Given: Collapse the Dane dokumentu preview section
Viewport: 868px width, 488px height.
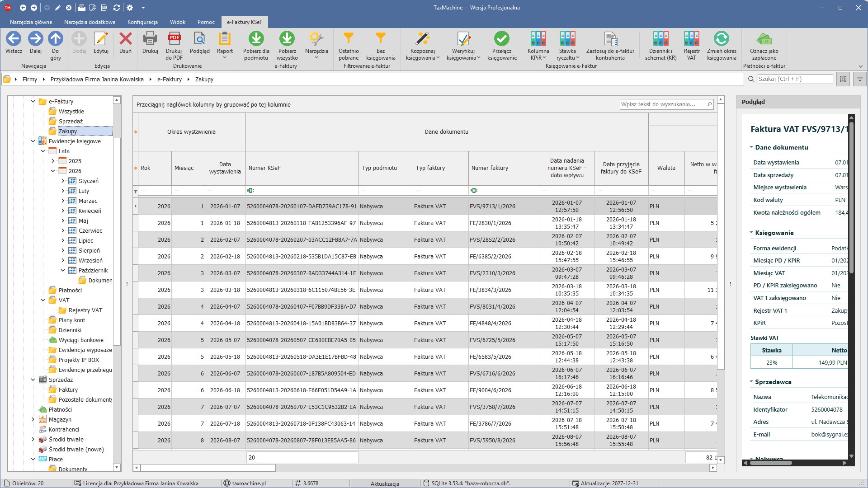Looking at the screenshot, I should [x=751, y=147].
